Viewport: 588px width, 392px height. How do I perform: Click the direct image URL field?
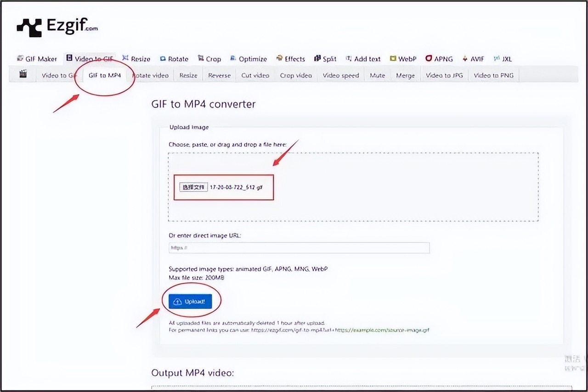pos(299,248)
